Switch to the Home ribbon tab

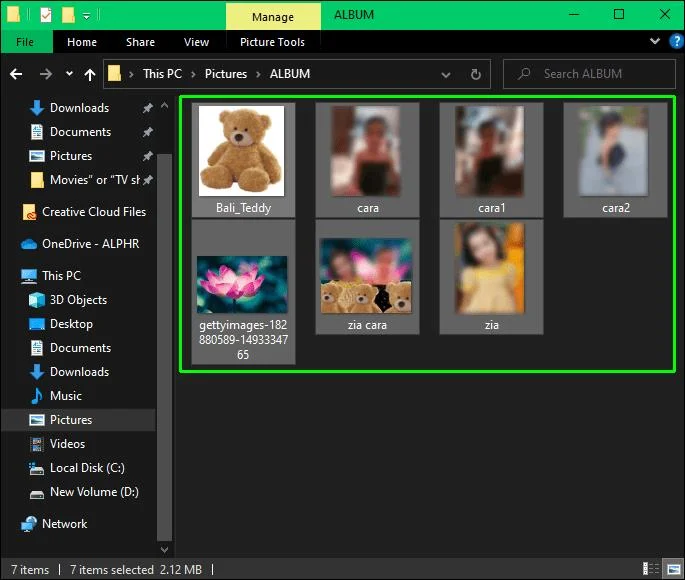pos(82,42)
